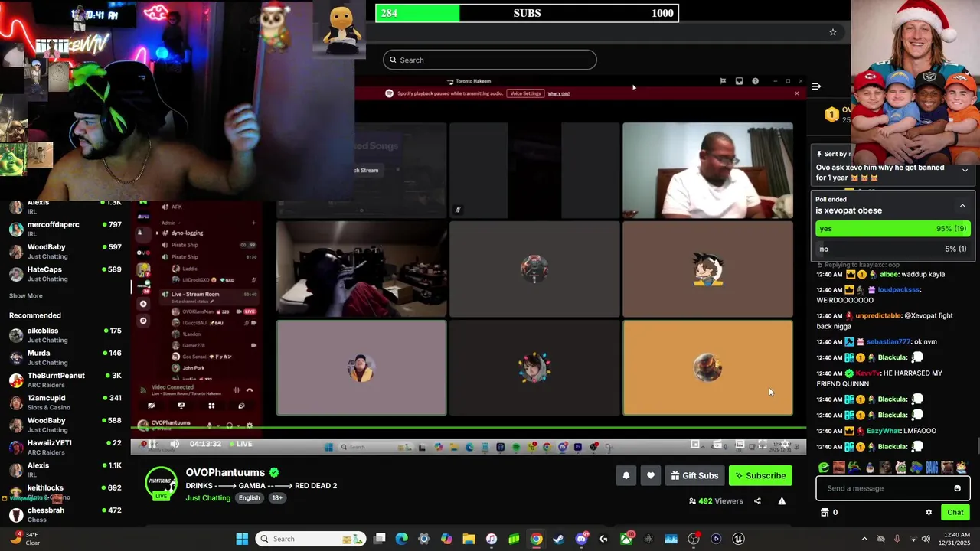Open Copilot from the taskbar
The height and width of the screenshot is (551, 980).
446,539
